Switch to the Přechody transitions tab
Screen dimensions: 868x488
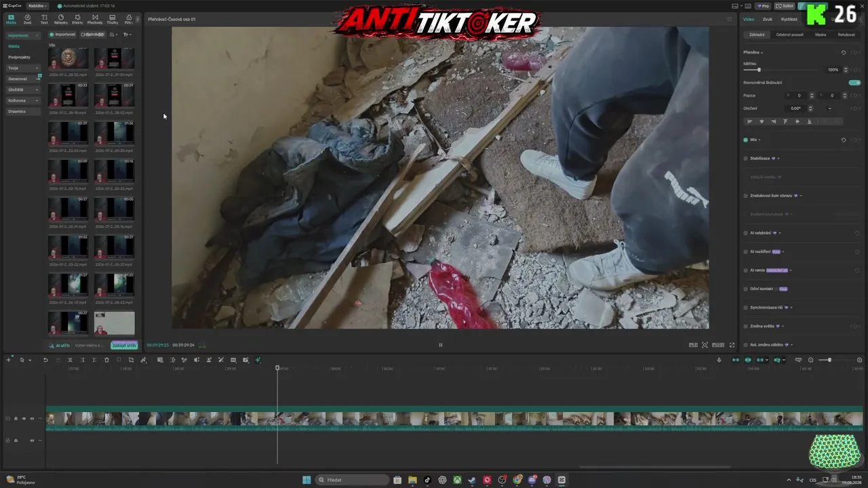95,19
